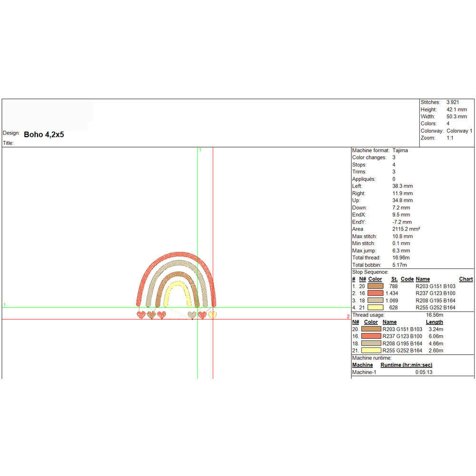476x476 pixels.
Task: Choose the yellow swatch in Stop Sequence row 4
Action: pos(376,307)
